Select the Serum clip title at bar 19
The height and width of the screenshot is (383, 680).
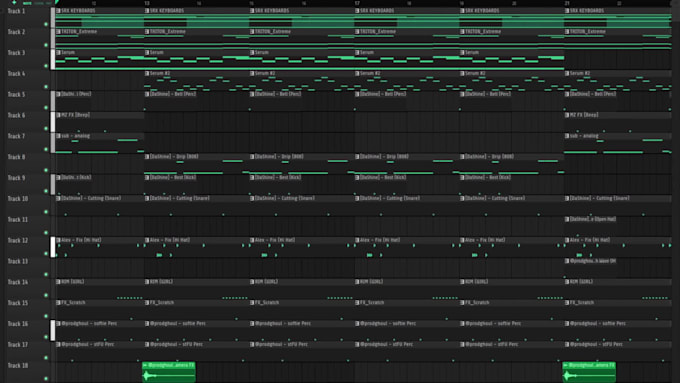(472, 52)
